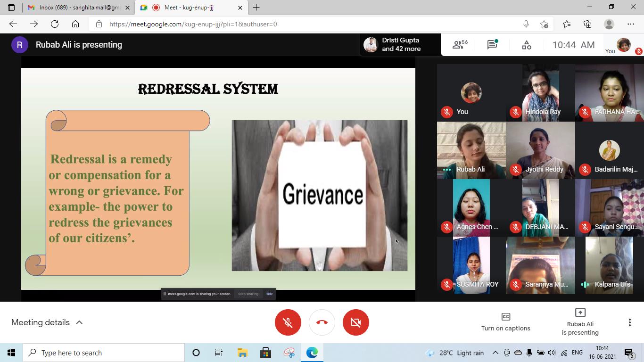This screenshot has width=644, height=362.
Task: Show hidden system tray icons
Action: (x=495, y=353)
